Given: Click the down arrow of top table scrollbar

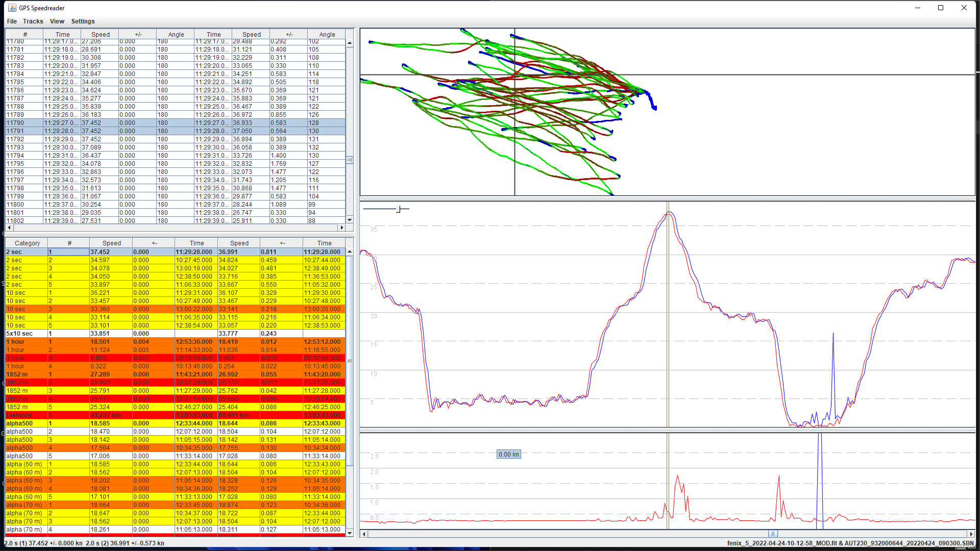Looking at the screenshot, I should [x=350, y=220].
